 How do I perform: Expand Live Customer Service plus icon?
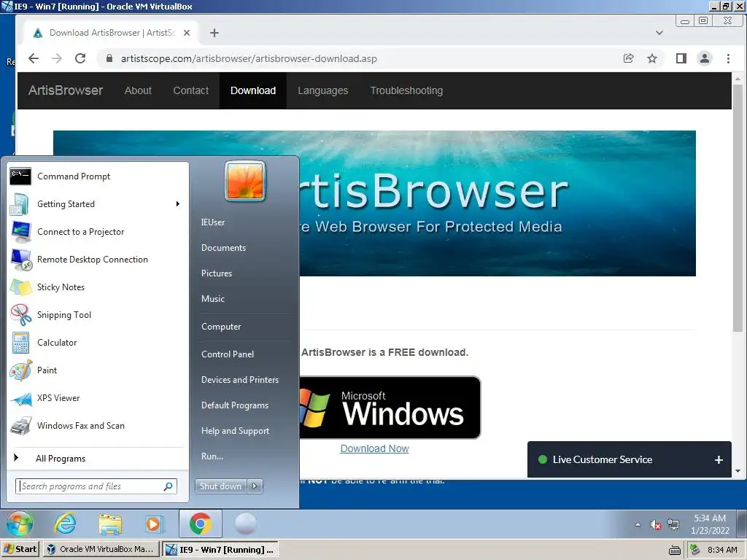click(x=719, y=460)
